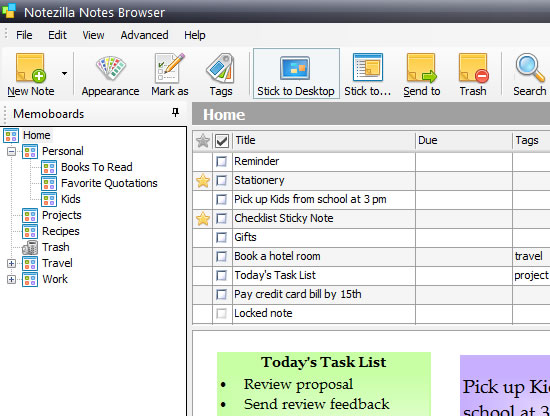Open the Kids memoboard
550x416 pixels.
pos(71,199)
